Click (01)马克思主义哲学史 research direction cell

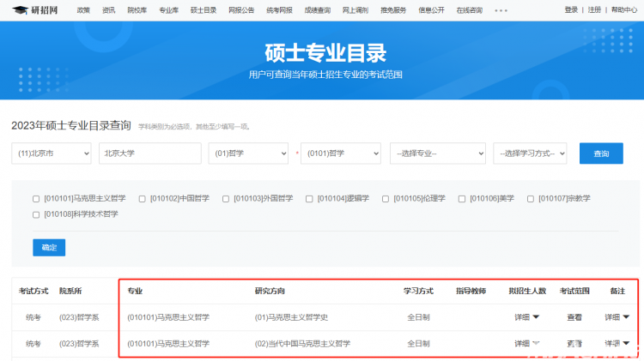click(291, 317)
